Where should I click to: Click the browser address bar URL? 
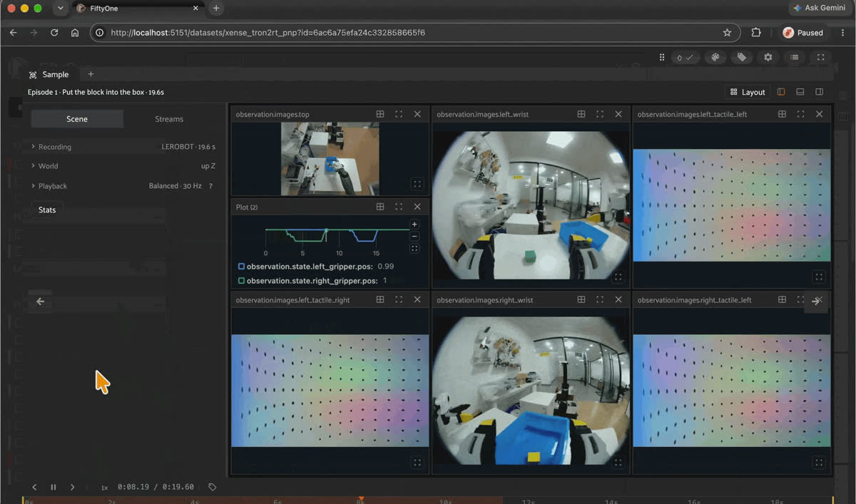coord(268,33)
